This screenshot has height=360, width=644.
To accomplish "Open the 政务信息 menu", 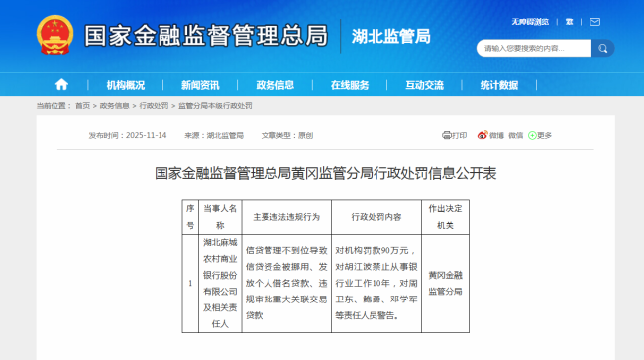I will coord(275,85).
